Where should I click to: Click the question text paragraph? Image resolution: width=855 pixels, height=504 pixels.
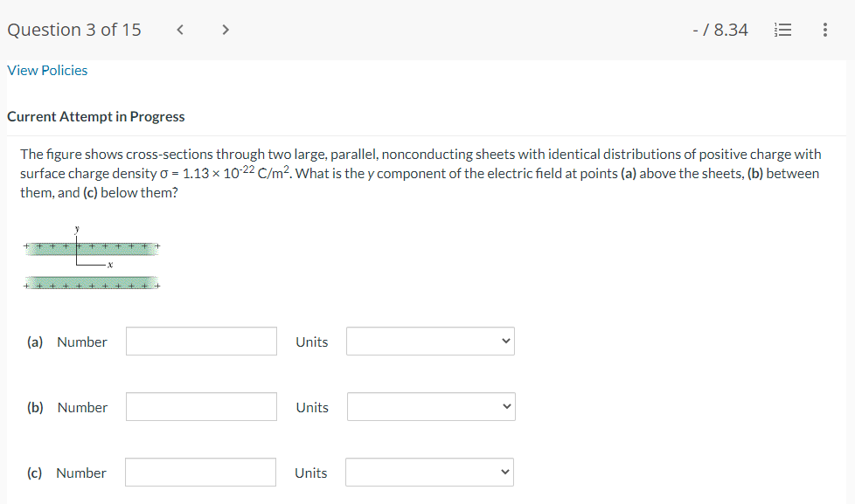[420, 173]
